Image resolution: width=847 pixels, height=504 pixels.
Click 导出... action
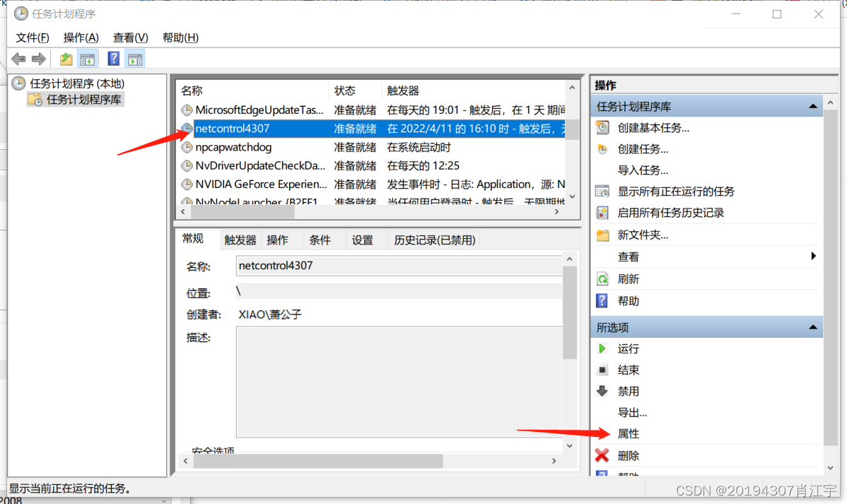coord(632,413)
